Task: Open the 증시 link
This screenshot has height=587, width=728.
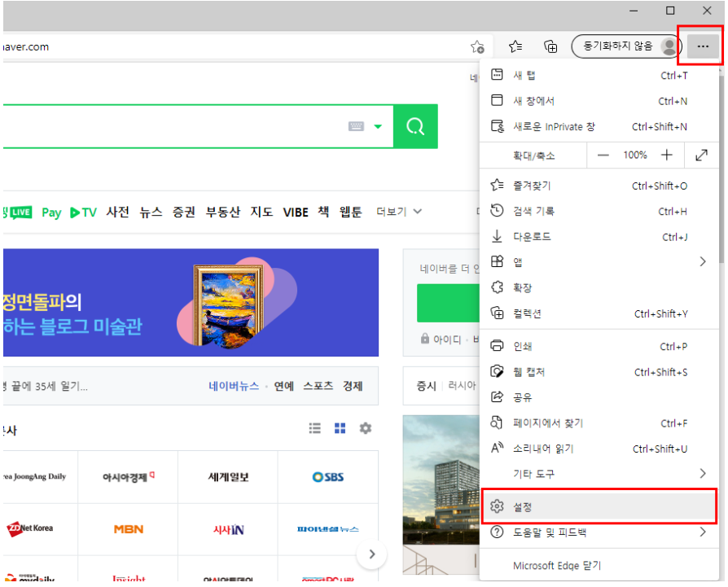Action: click(426, 386)
